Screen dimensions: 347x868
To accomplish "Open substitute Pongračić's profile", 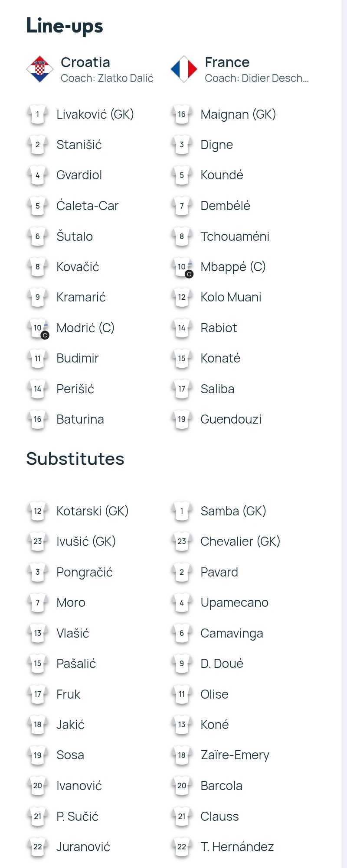I will [x=85, y=572].
